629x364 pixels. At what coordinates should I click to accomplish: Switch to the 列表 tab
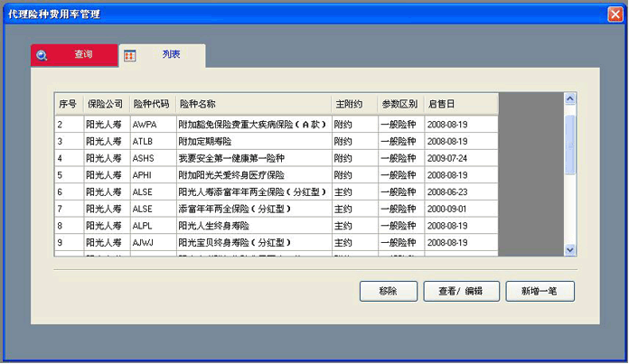coord(163,55)
